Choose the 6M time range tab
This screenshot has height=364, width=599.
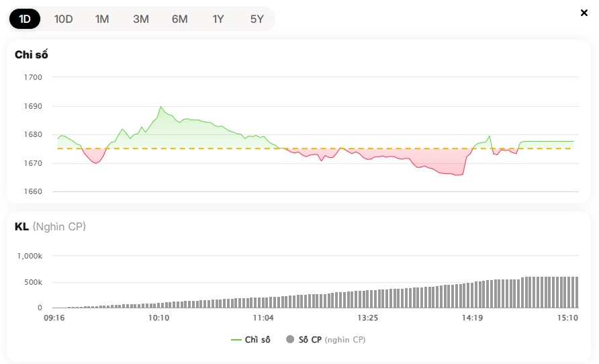pos(179,19)
